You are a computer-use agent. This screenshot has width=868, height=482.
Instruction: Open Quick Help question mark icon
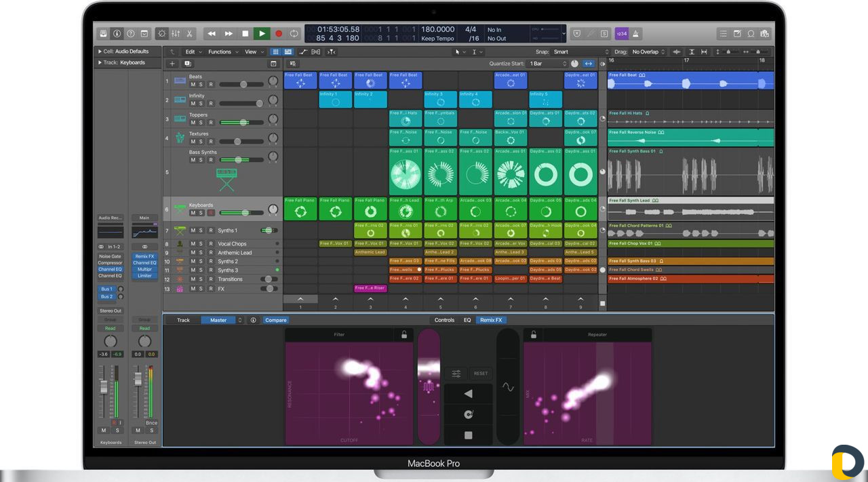pyautogui.click(x=130, y=33)
